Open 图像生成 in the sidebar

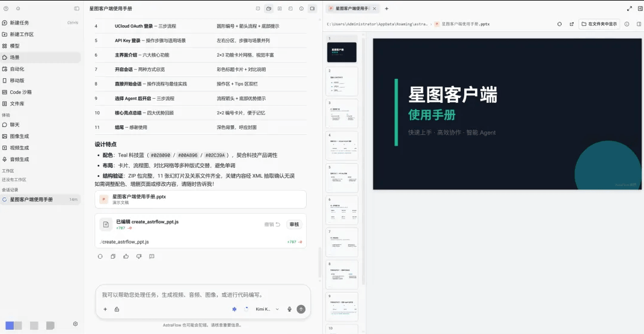click(40, 136)
